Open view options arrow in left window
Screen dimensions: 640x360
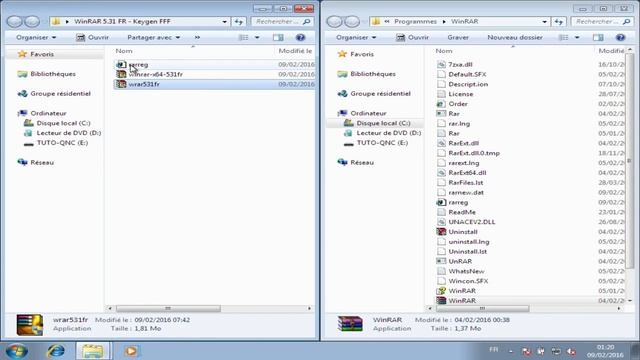tap(257, 37)
